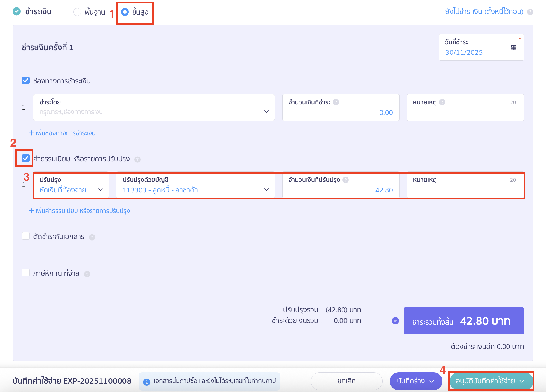Click the ยกเลิก cancel button
The image size is (546, 392).
[346, 381]
